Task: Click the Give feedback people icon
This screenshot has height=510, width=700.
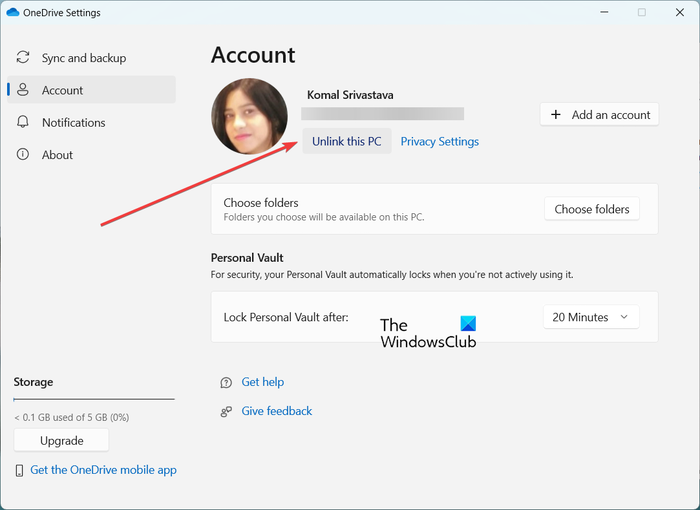Action: (226, 411)
